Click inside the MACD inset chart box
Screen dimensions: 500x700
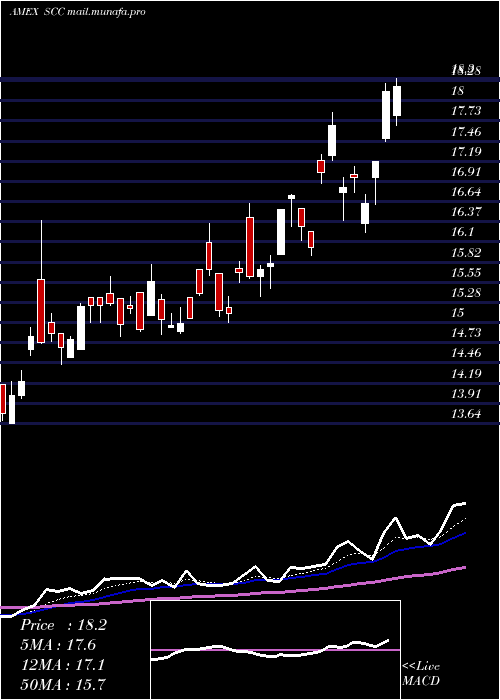tap(275, 650)
